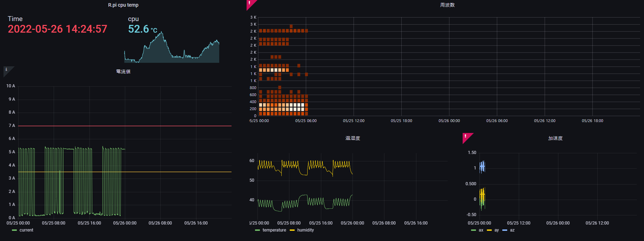Click the 60 label on 温湿度 axis
The width and height of the screenshot is (644, 241).
click(252, 161)
